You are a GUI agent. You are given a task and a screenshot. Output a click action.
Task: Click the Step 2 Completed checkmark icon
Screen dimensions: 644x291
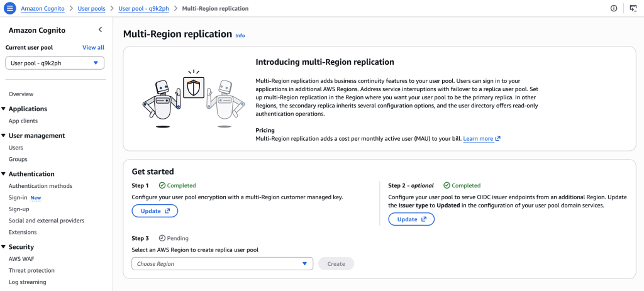[x=447, y=185]
